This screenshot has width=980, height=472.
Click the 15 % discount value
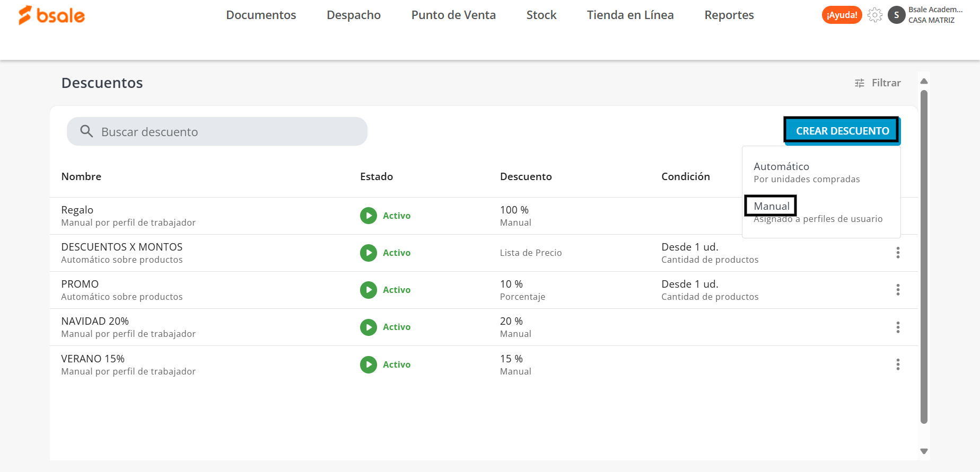pos(511,359)
